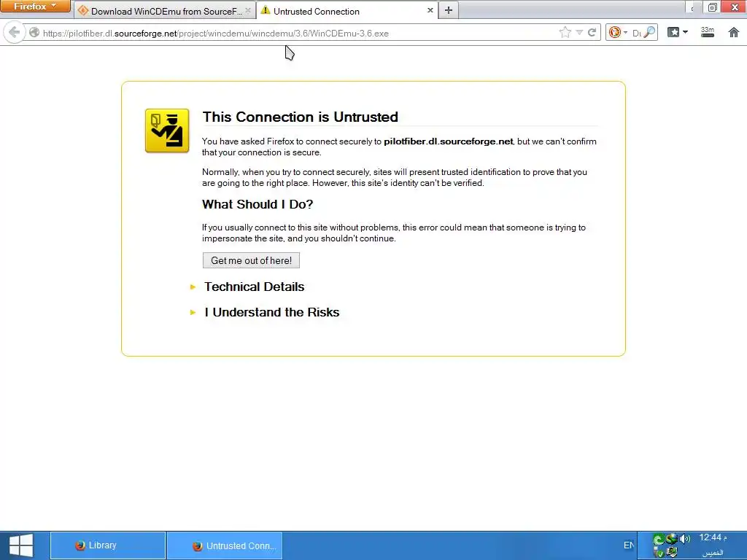
Task: Click the What Should I Do? heading
Action: (x=258, y=204)
